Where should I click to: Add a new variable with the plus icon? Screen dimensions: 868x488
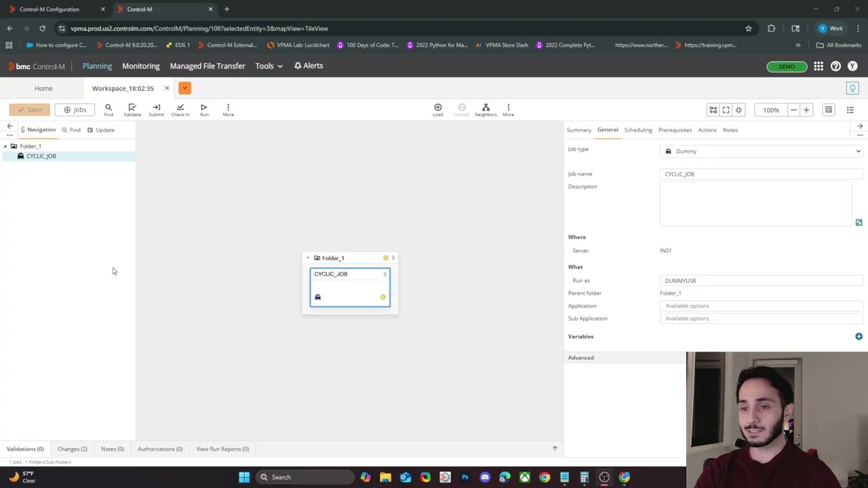point(859,336)
